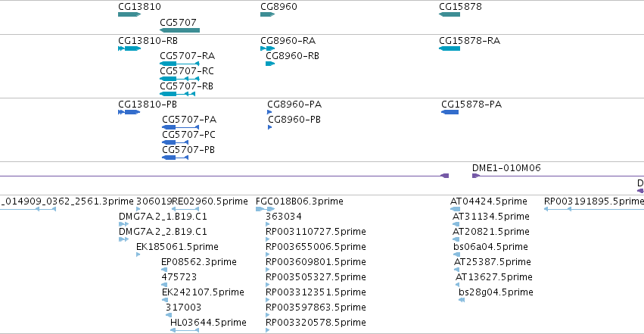Select the CG5707-PB protein glyph
This screenshot has width=644, height=334.
[175, 158]
